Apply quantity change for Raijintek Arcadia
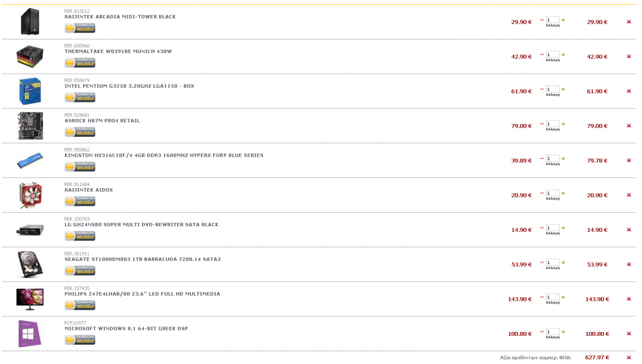The width and height of the screenshot is (642, 364). click(553, 26)
